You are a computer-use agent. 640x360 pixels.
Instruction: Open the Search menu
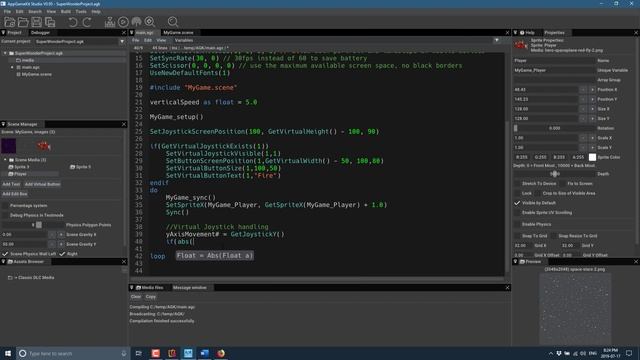[x=35, y=11]
